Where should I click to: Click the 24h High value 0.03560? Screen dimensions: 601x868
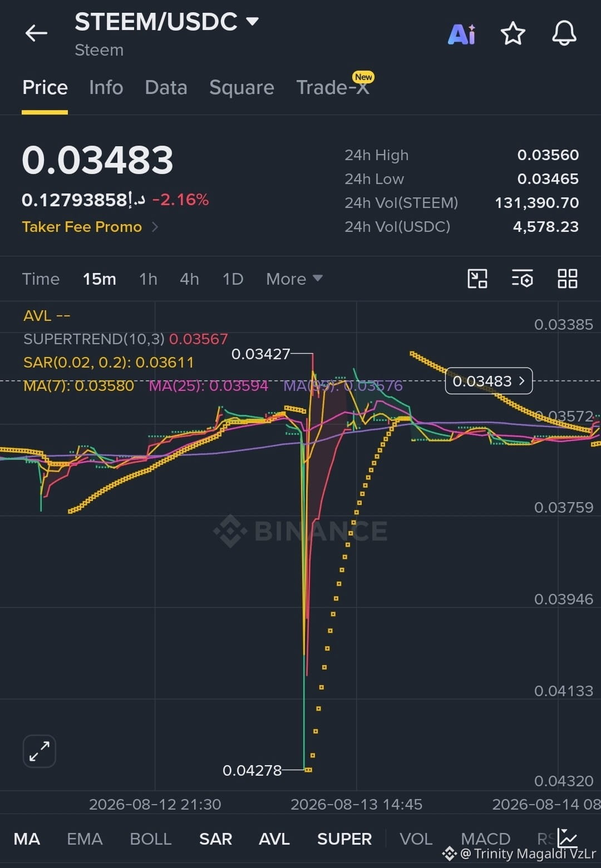[548, 155]
